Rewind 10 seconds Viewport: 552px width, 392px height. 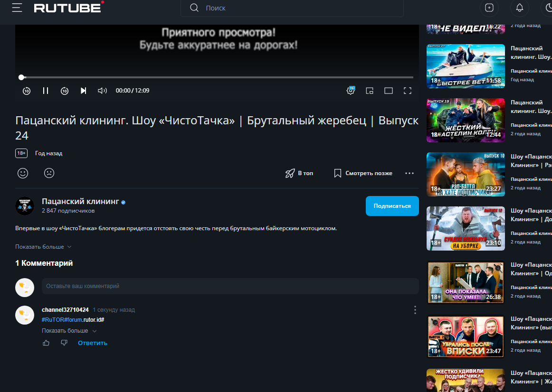(x=27, y=91)
